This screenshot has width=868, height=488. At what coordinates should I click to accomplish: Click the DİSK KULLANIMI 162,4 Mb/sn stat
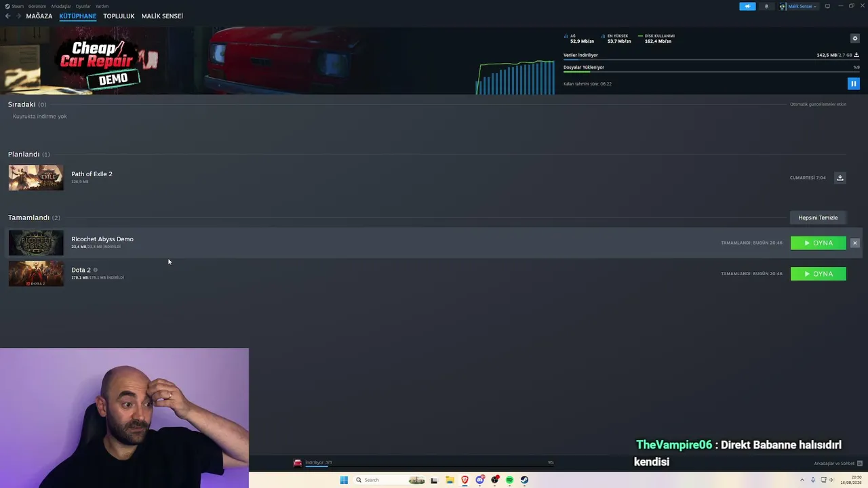pyautogui.click(x=656, y=39)
